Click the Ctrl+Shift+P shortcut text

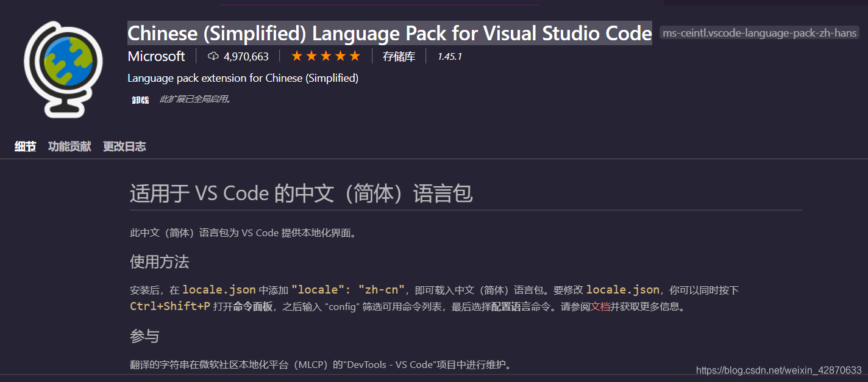(170, 306)
